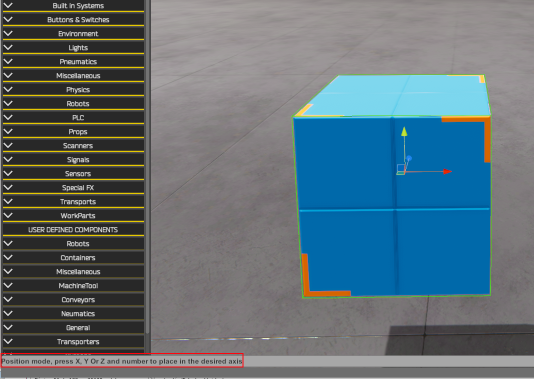
Task: Open the Environment components list
Action: tap(73, 33)
